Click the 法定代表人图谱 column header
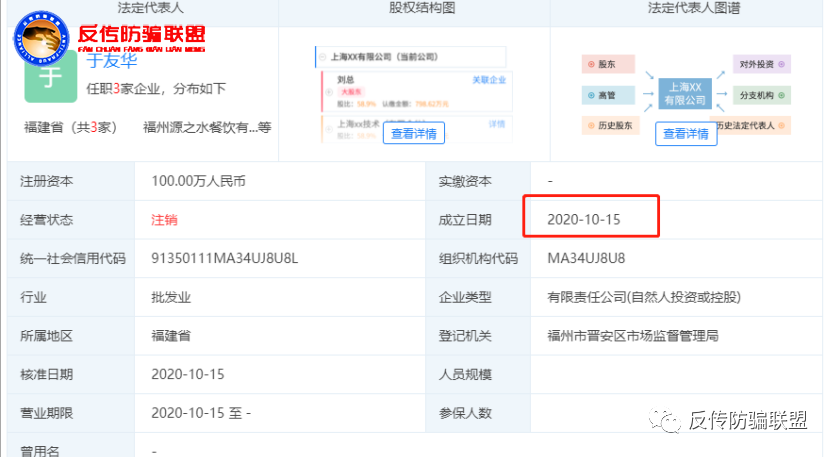The height and width of the screenshot is (457, 834). click(x=694, y=7)
